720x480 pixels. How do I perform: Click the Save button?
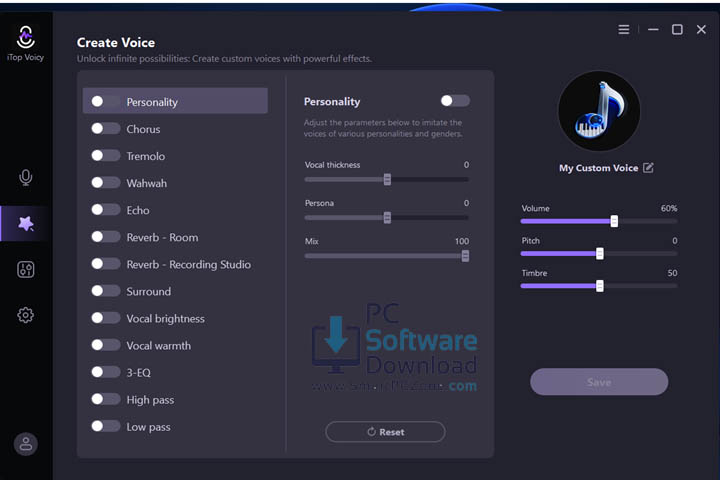(599, 382)
